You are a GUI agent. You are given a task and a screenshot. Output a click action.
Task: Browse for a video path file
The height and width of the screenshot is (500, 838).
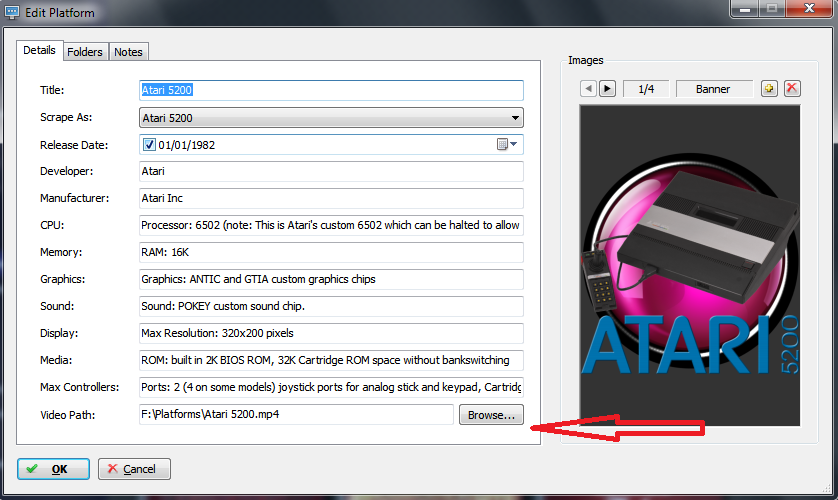click(491, 415)
